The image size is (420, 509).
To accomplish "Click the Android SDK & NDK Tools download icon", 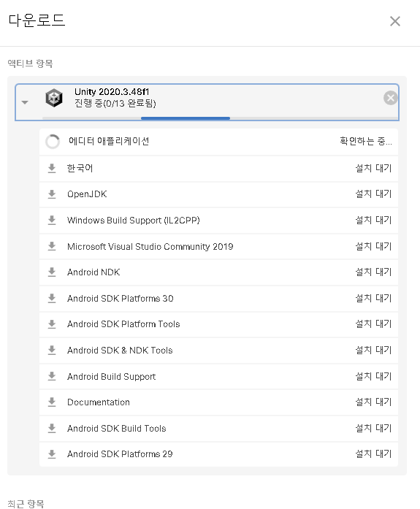I will [52, 351].
